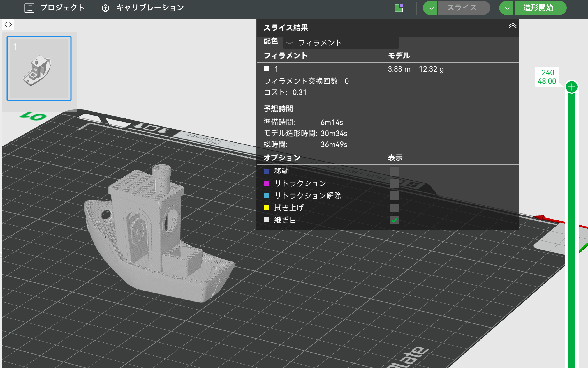Click the layer slider plus handle

572,87
